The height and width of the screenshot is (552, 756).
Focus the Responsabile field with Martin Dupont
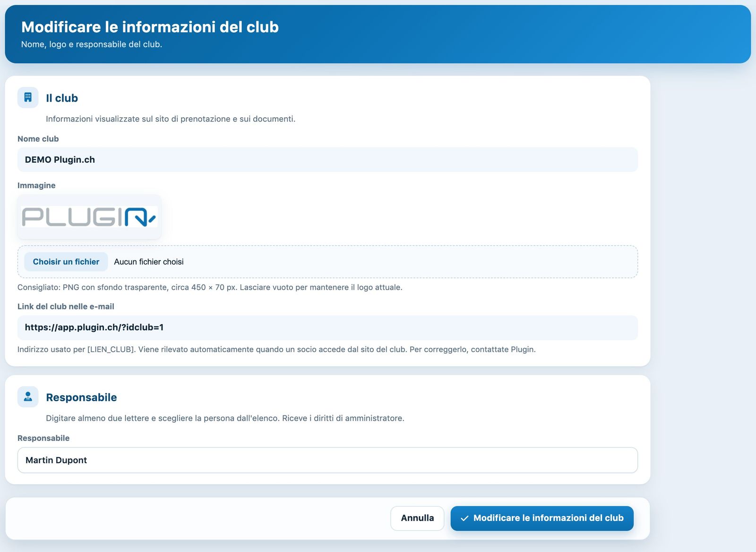point(327,460)
